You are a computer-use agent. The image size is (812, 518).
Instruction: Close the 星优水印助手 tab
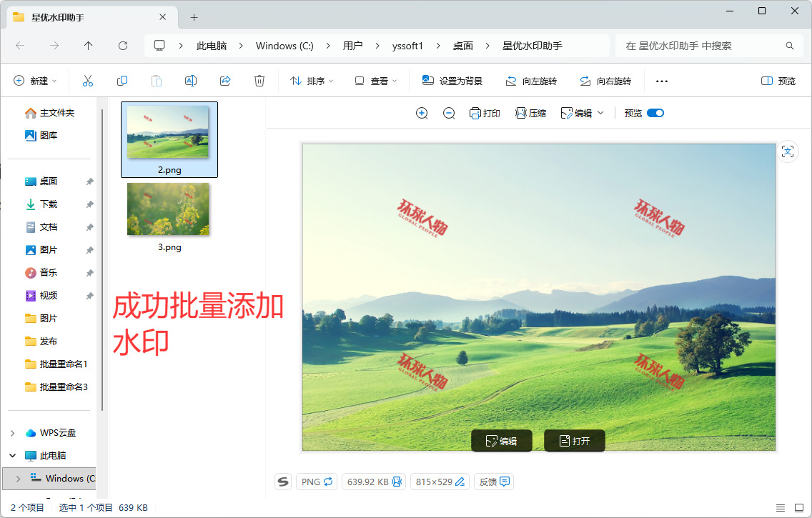[x=162, y=17]
